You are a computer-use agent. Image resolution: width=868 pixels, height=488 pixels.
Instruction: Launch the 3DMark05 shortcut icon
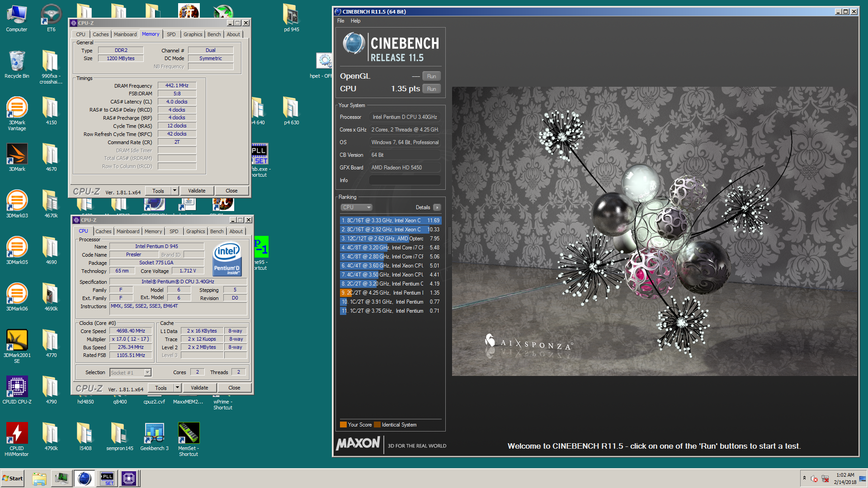[17, 251]
